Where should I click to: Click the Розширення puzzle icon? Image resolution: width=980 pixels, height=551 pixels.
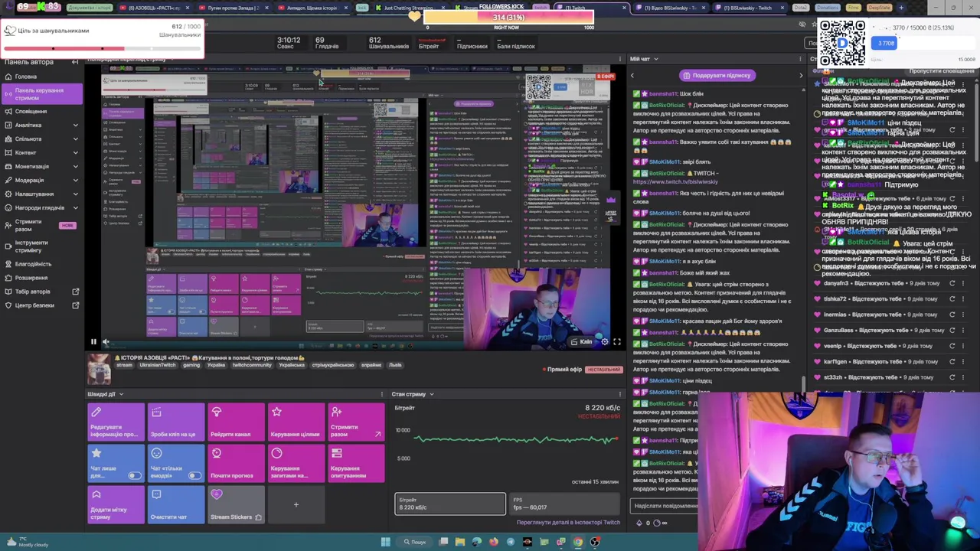8,278
